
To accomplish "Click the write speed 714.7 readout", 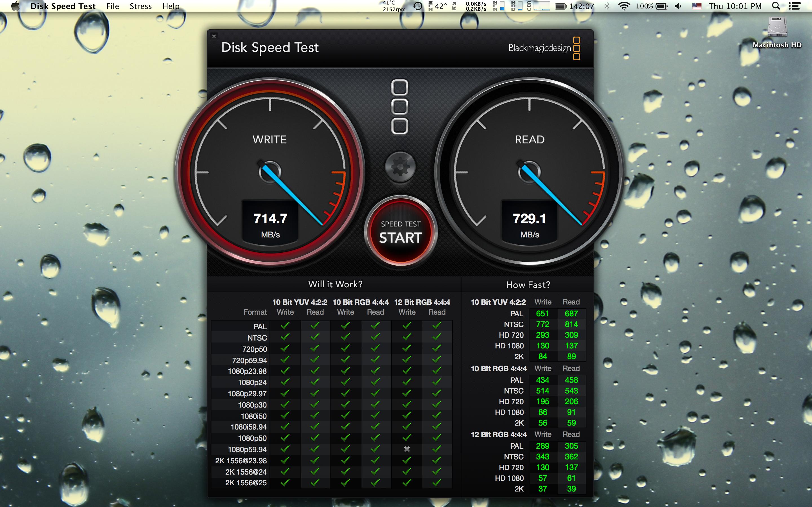I will (270, 219).
